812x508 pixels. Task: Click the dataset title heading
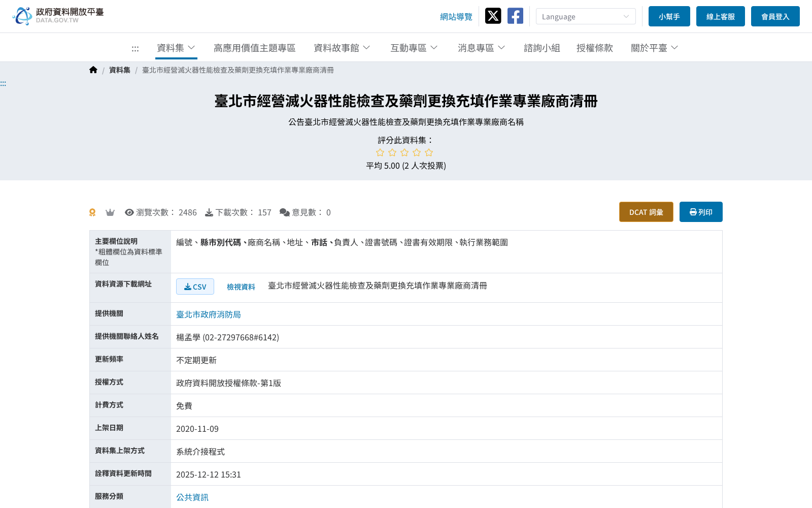pos(406,101)
